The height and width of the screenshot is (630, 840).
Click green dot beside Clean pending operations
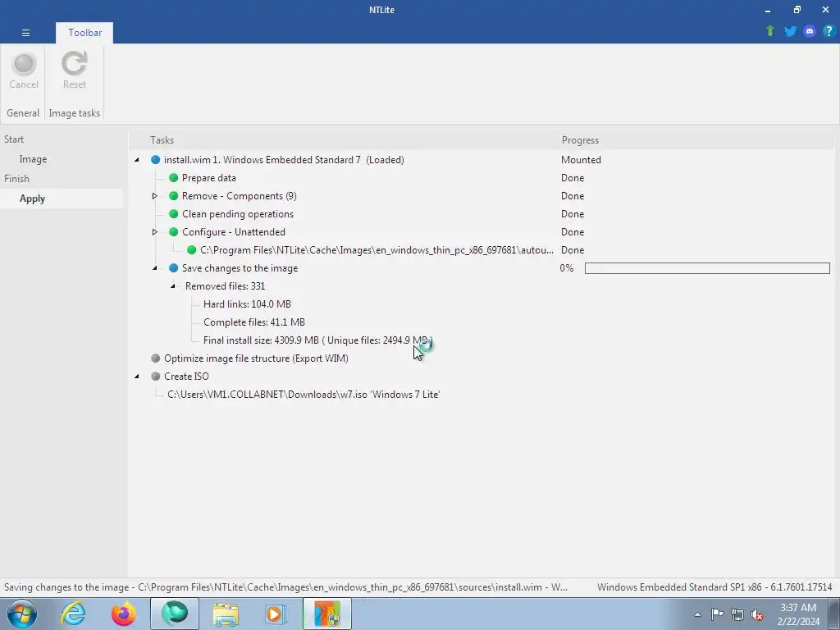174,214
